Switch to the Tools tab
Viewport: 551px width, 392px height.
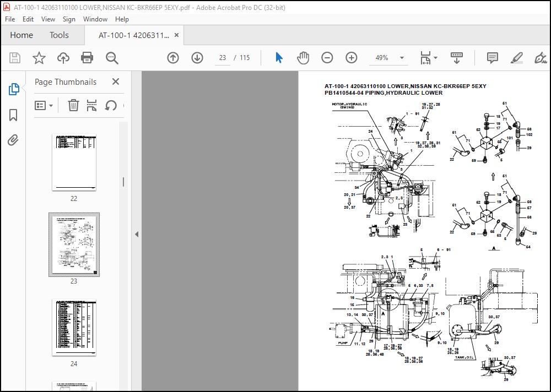[59, 35]
